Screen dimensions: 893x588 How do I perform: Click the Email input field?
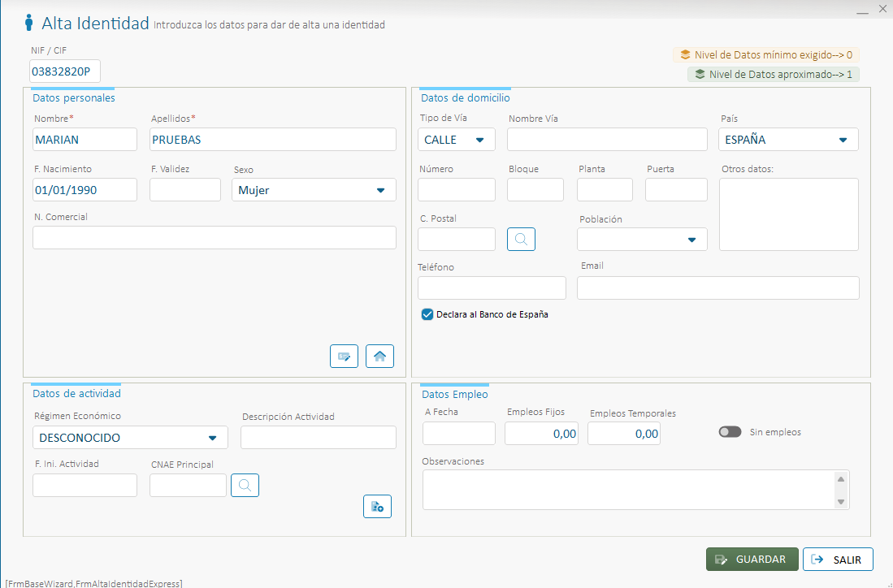coord(717,288)
